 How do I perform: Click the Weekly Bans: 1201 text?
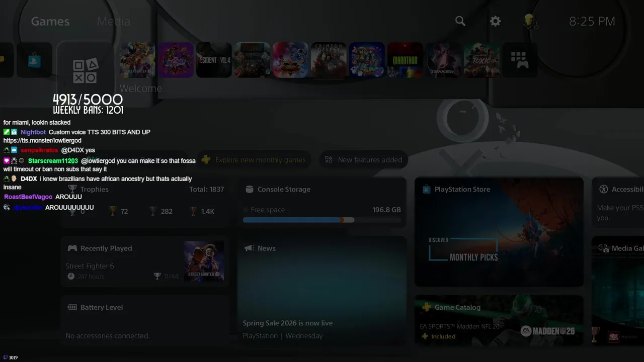click(88, 110)
